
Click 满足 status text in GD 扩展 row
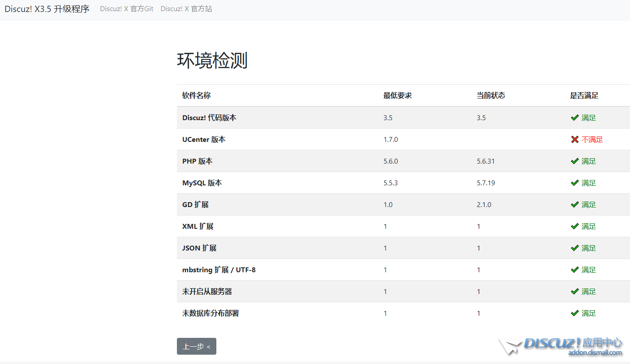coord(589,204)
